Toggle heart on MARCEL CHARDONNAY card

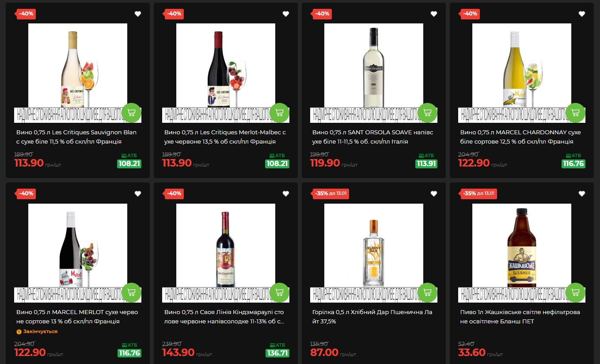582,14
